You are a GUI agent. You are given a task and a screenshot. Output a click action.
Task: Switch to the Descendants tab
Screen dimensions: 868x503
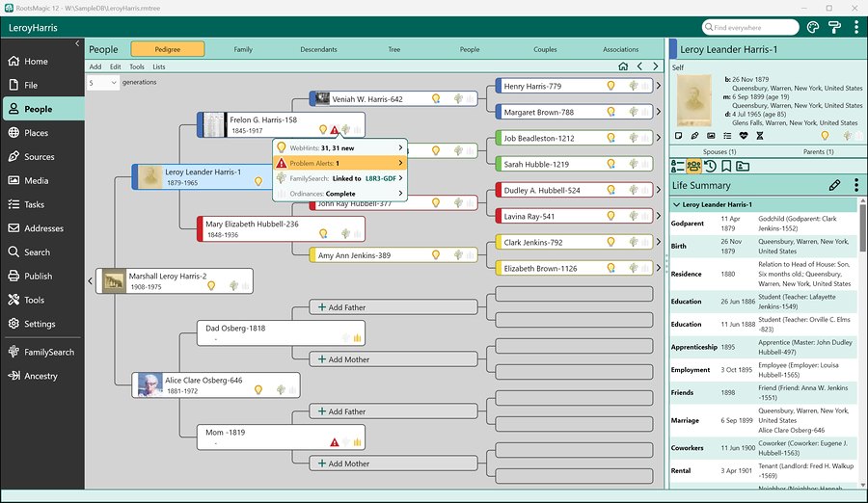tap(318, 49)
